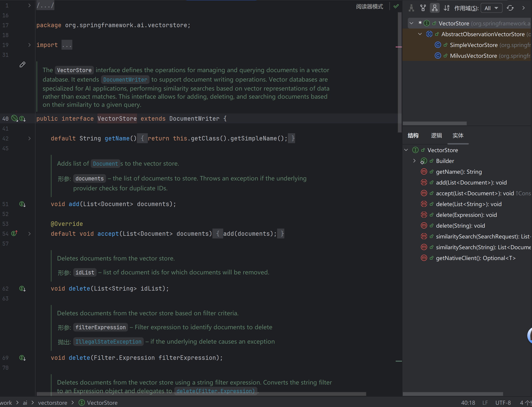
Task: Click method icon beside getNativeClient()
Action: 424,258
